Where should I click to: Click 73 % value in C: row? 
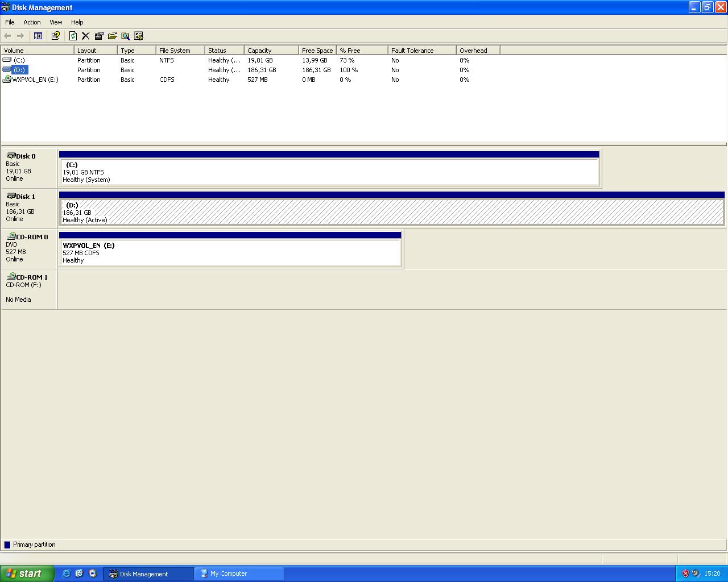[347, 60]
